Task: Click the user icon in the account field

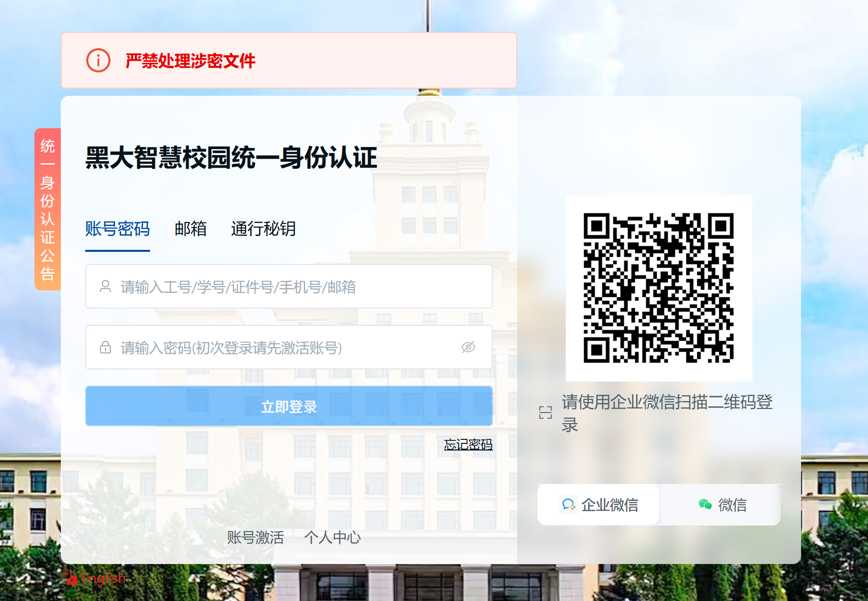Action: coord(105,286)
